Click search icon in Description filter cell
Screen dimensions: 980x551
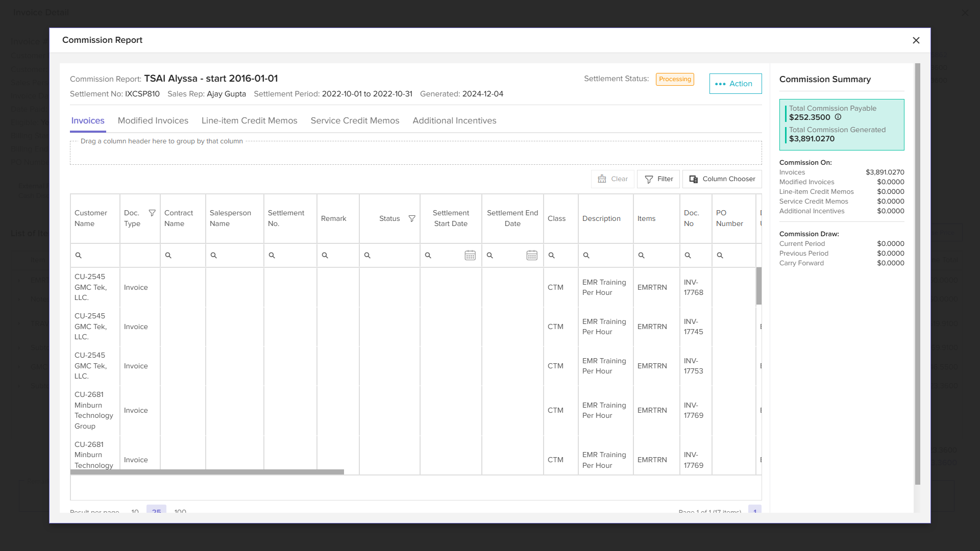(x=586, y=255)
